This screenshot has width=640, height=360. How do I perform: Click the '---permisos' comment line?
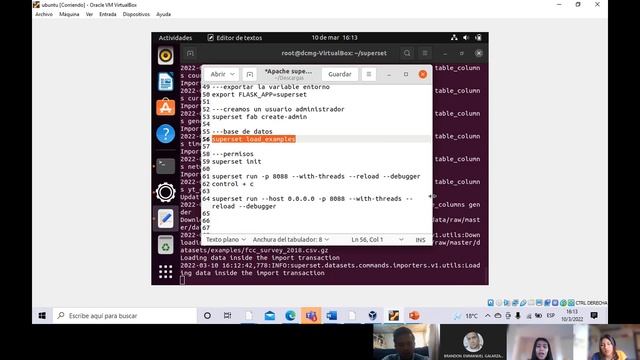tap(233, 154)
